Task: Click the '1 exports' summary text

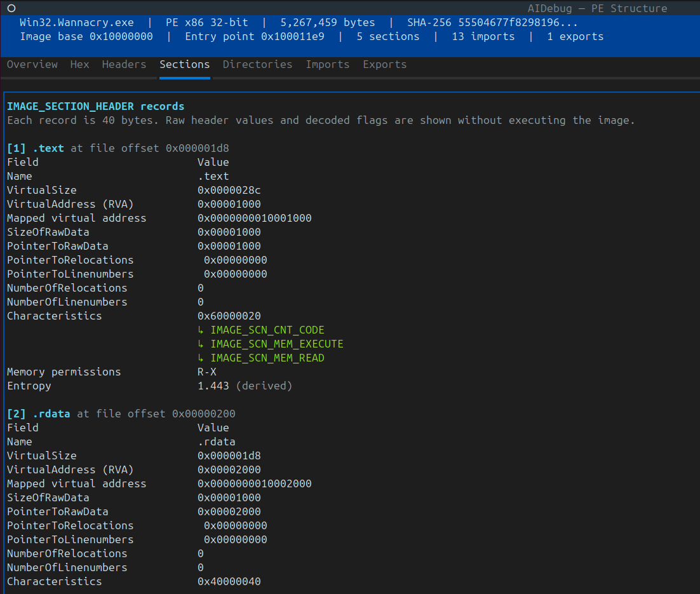Action: pyautogui.click(x=575, y=37)
